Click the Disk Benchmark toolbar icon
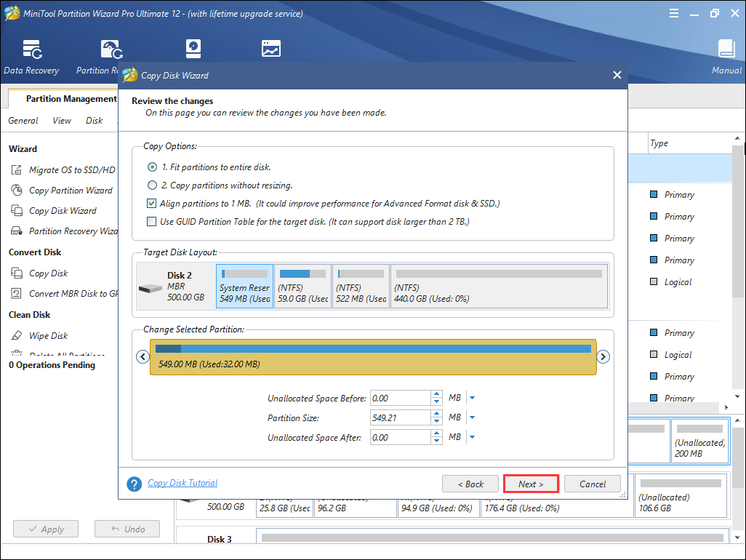Image resolution: width=746 pixels, height=560 pixels. point(193,49)
